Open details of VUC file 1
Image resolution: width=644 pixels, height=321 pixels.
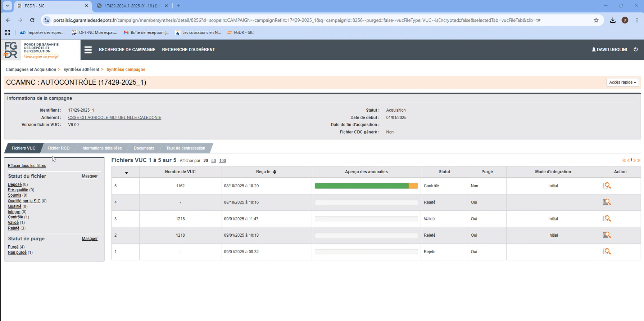607,251
